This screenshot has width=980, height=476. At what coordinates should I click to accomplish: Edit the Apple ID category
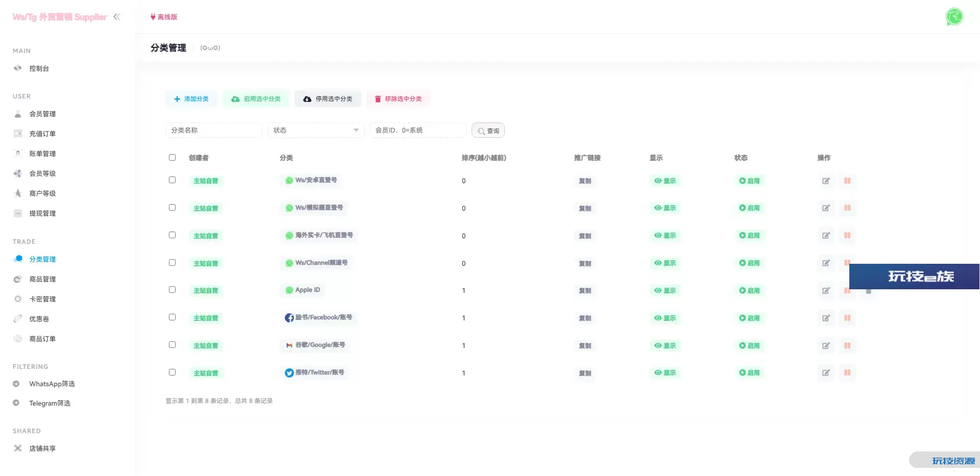(826, 291)
